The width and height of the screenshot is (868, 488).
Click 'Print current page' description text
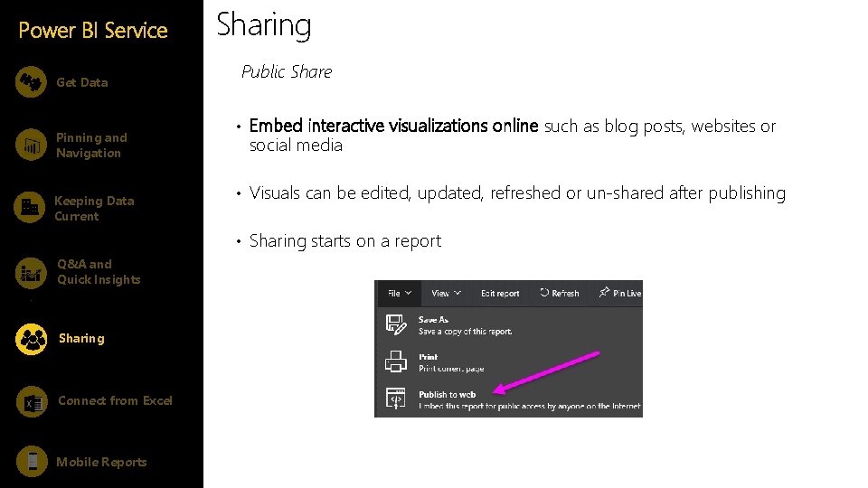click(x=451, y=369)
